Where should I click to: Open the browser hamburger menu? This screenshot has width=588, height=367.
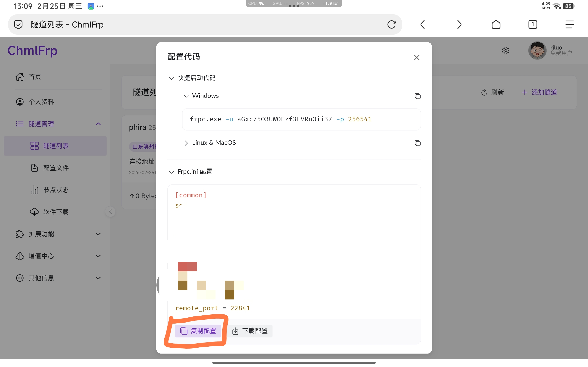click(569, 24)
